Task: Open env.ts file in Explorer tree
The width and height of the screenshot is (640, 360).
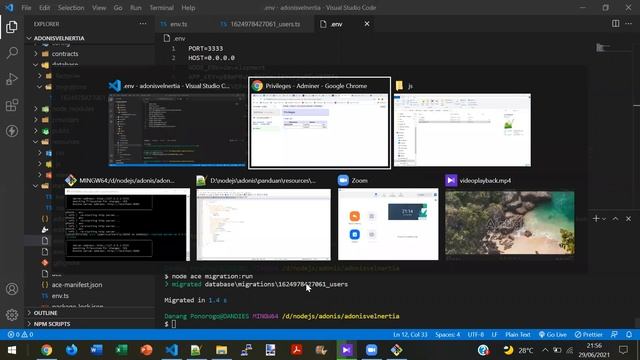Action: tap(60, 296)
